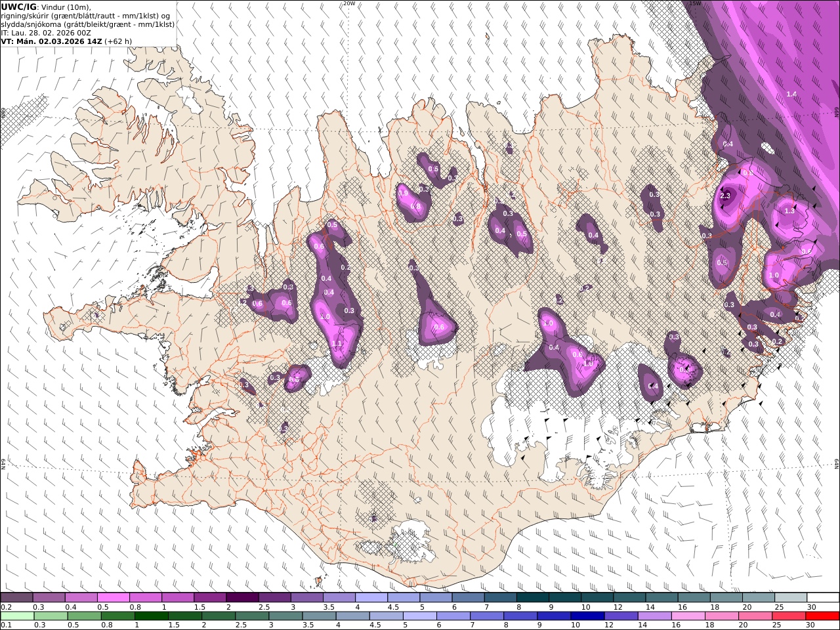Screen dimensions: 840x630
Task: Click the valid time 'VT: Mán. 02.03.2026 14Z'
Action: click(x=52, y=41)
